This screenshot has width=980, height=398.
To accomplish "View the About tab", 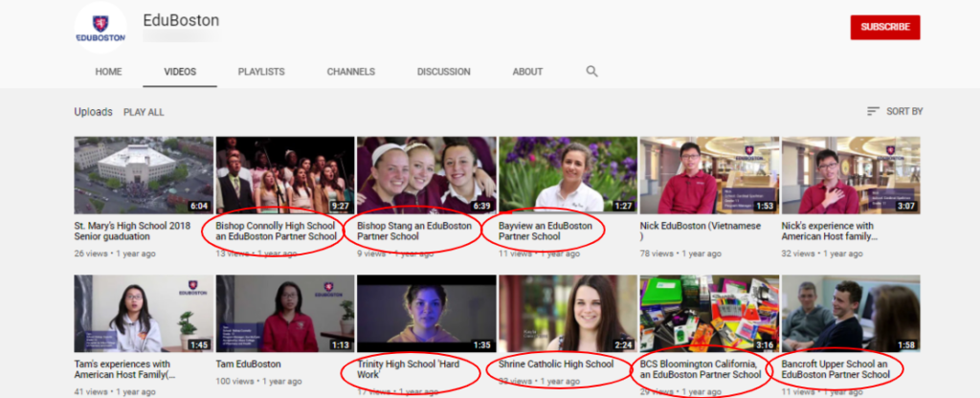I will [527, 72].
